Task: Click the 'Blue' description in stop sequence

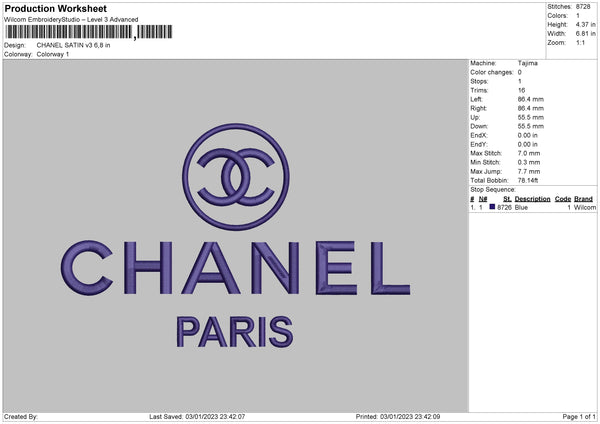Action: click(x=521, y=207)
